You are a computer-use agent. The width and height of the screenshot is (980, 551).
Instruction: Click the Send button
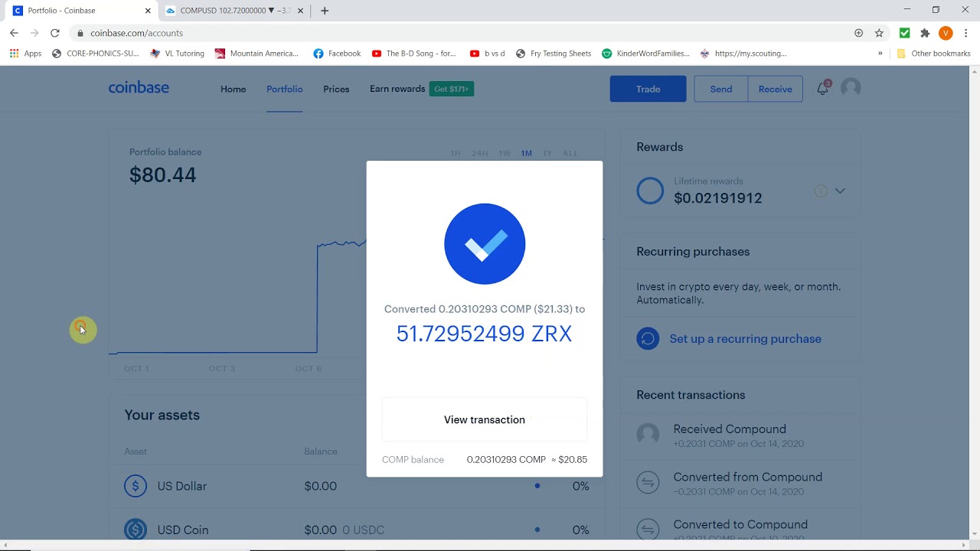click(721, 89)
